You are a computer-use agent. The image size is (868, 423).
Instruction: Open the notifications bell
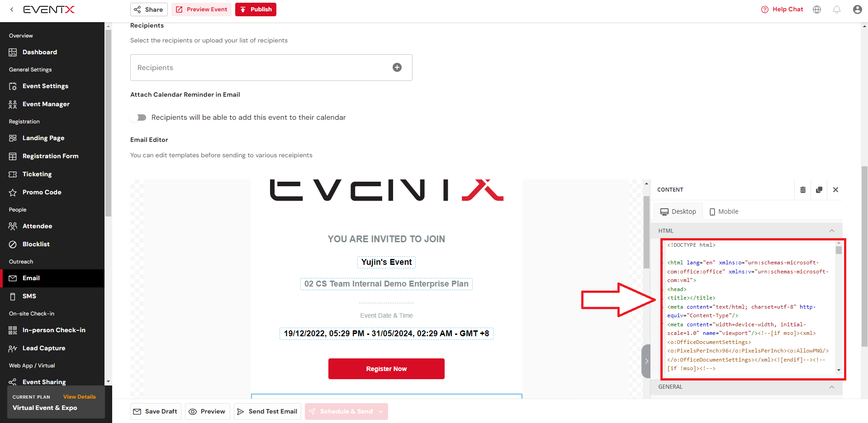(x=837, y=9)
